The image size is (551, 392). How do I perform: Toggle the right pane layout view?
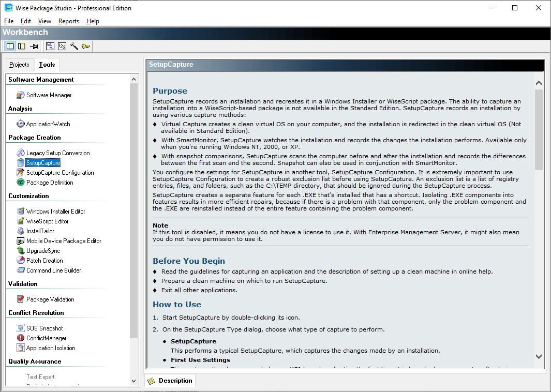click(21, 46)
